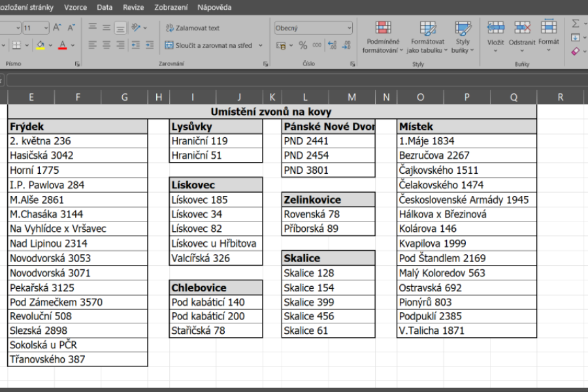This screenshot has width=588, height=392.
Task: Toggle align text left
Action: coord(92,46)
